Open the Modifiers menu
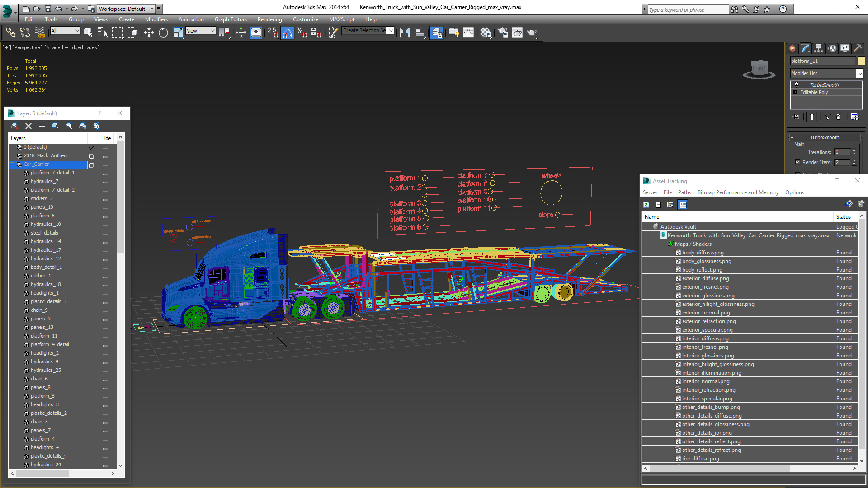Screen dimensions: 868x488 (156, 19)
